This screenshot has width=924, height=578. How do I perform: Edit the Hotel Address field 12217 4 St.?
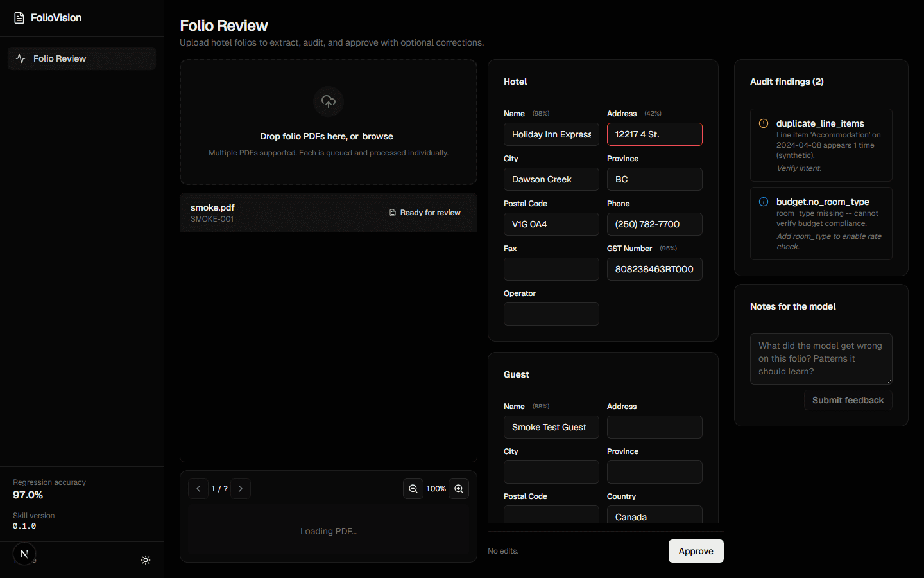[654, 134]
